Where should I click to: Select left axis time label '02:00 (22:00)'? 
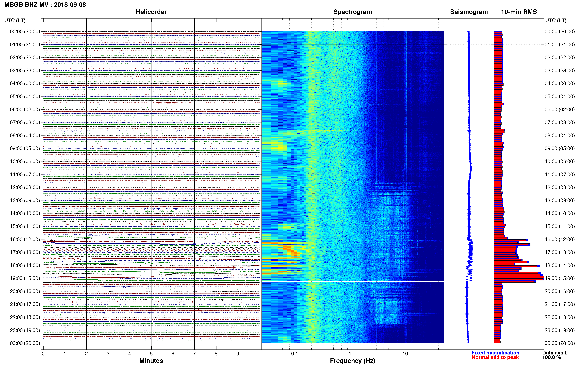point(25,57)
